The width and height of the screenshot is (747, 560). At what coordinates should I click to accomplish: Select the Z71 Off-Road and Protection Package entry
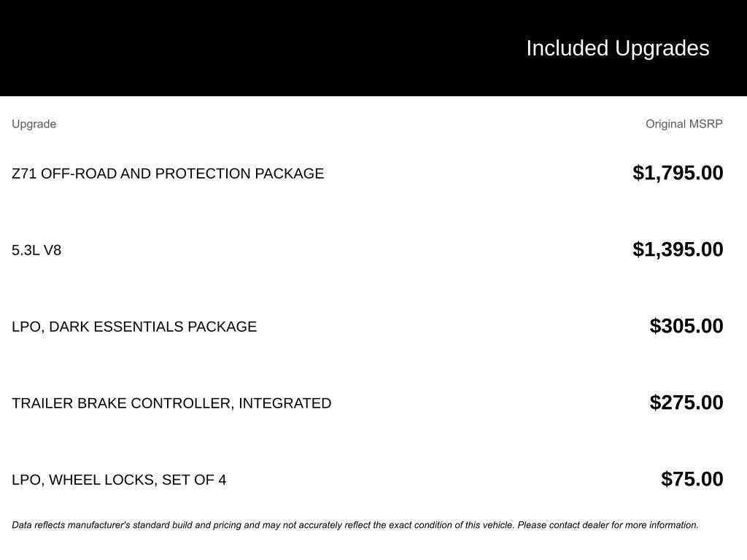tap(168, 174)
